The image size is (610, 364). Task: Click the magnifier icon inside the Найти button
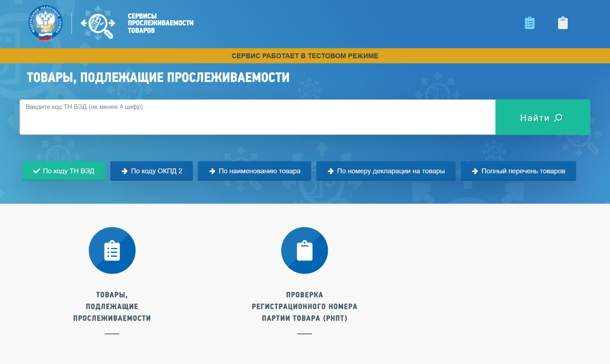point(558,117)
